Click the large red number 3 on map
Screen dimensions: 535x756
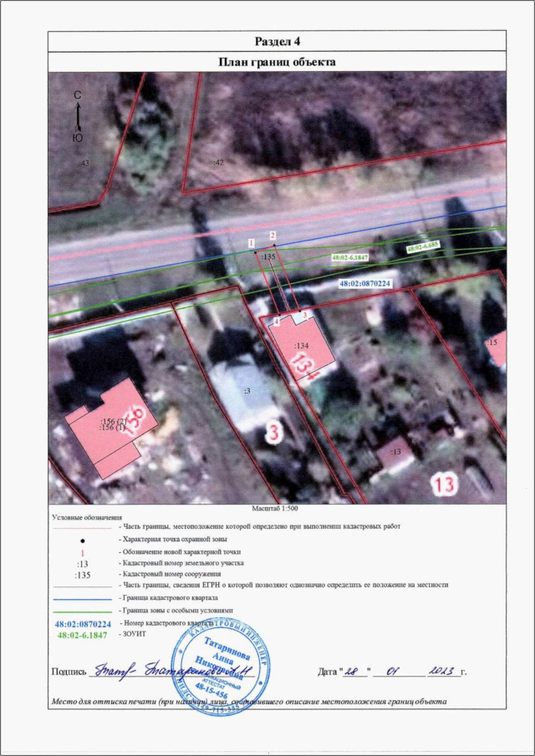tap(272, 432)
